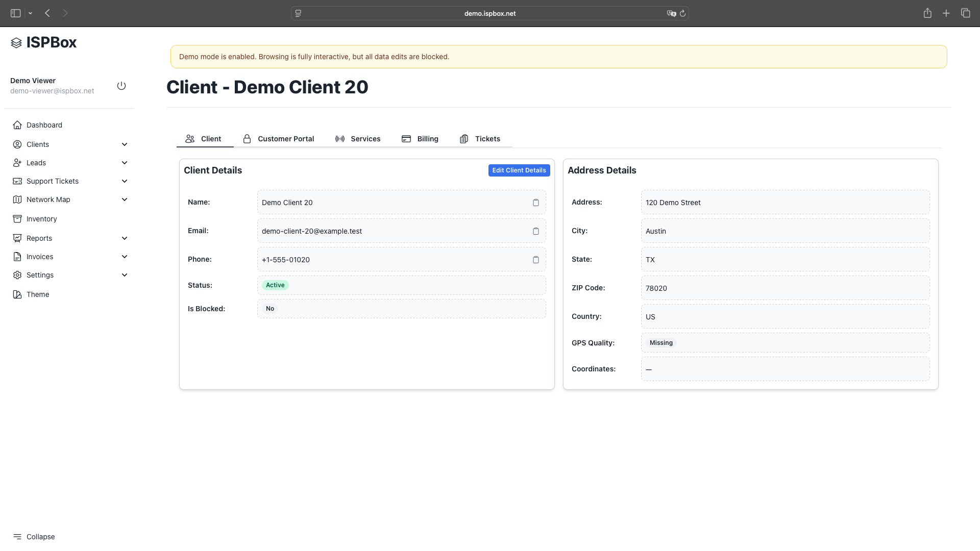Click the Theme icon in the sidebar
Viewport: 980px width, 551px height.
[17, 294]
